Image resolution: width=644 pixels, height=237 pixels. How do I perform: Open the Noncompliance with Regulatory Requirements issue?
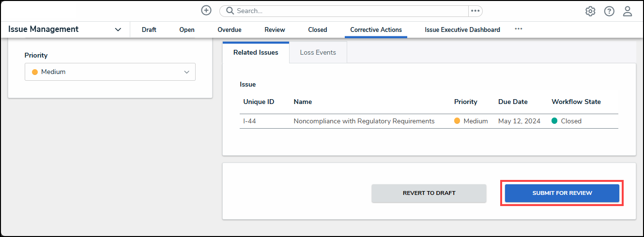[x=364, y=121]
